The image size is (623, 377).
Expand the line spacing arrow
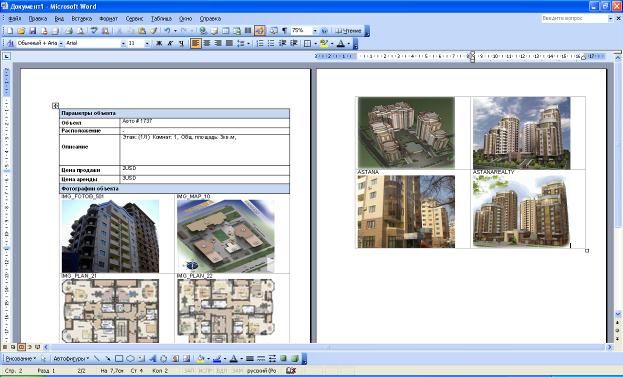tap(249, 43)
